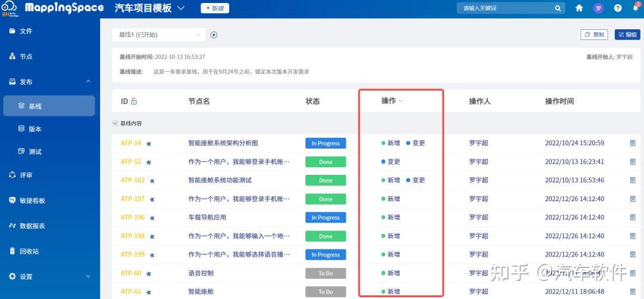Open the ATP-102 link
The image size is (644, 299).
132,180
